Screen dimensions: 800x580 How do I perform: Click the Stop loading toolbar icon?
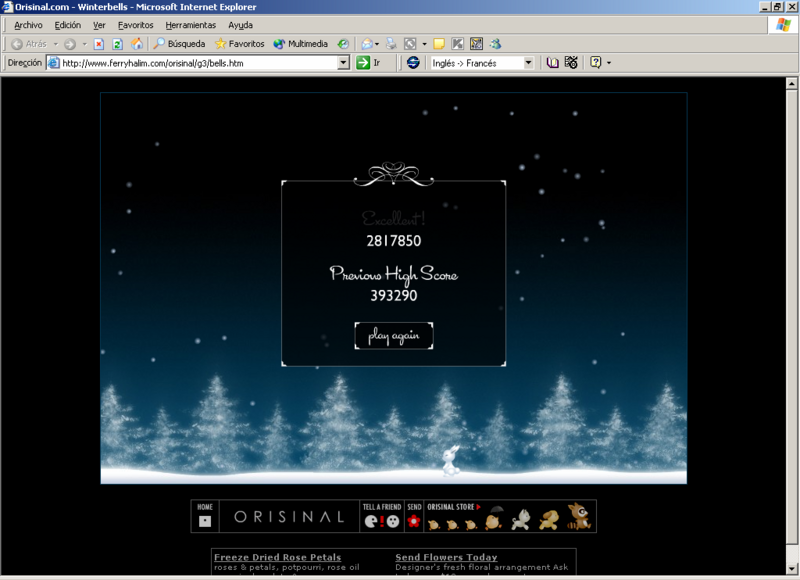point(99,44)
